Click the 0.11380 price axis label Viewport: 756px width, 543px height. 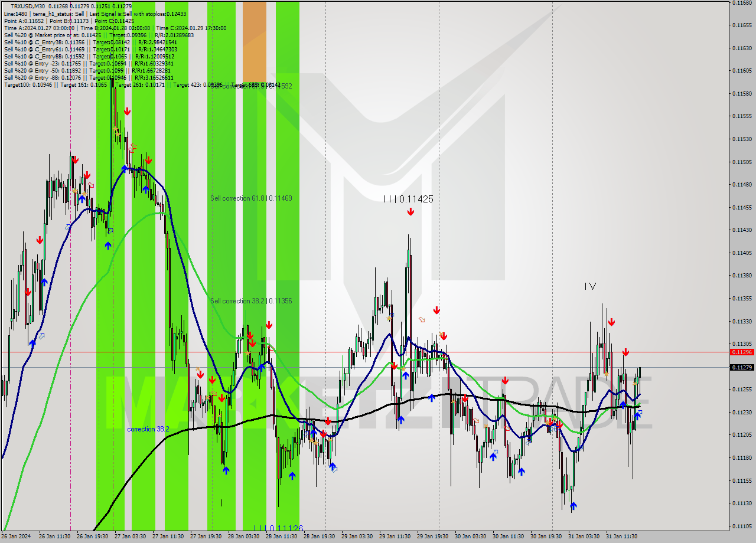[742, 276]
